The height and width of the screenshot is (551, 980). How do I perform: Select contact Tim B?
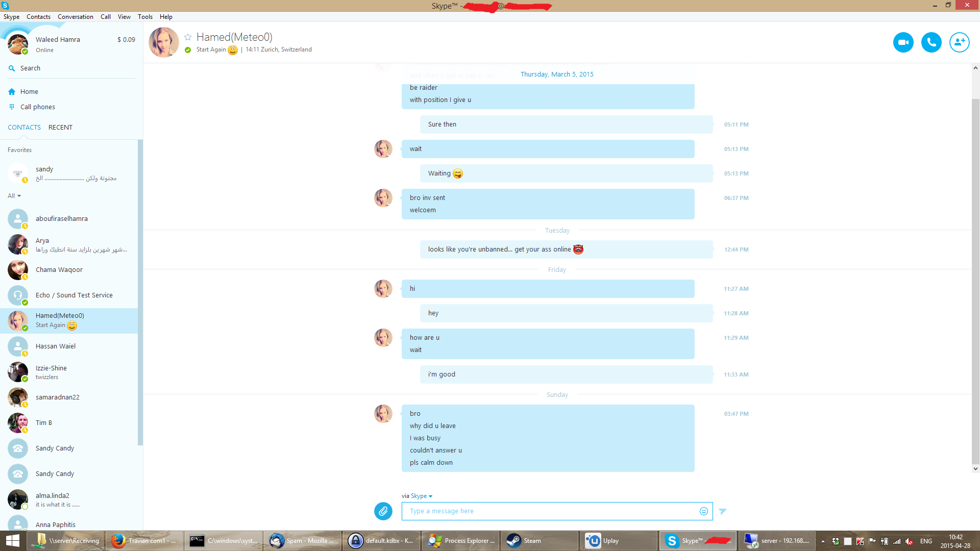69,423
